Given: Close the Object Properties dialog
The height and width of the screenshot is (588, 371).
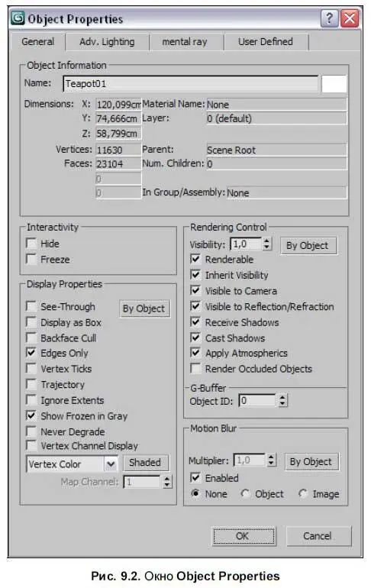Looking at the screenshot, I should 350,18.
